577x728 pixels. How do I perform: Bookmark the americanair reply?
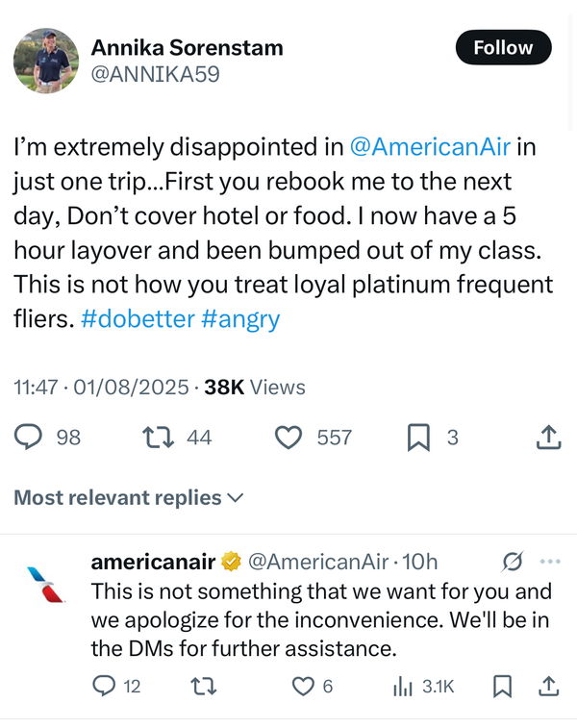(501, 686)
